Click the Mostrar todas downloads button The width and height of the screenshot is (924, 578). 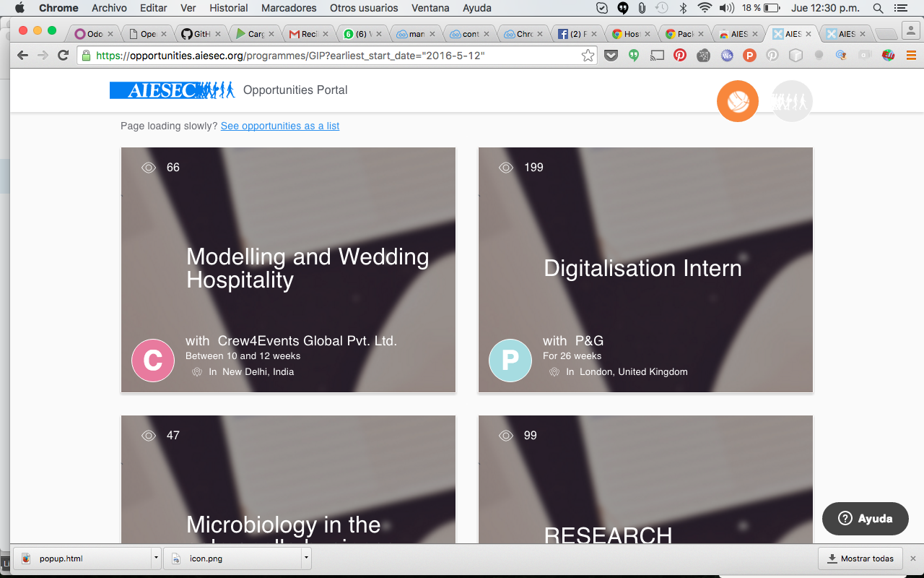pos(860,558)
